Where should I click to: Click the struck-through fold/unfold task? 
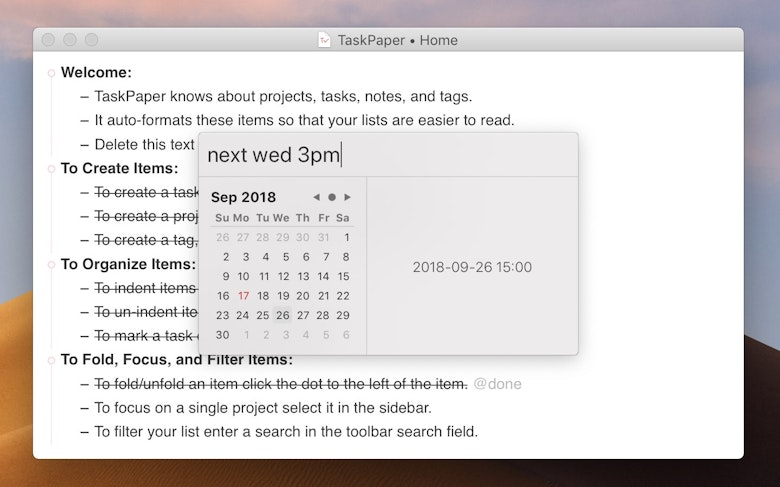281,384
